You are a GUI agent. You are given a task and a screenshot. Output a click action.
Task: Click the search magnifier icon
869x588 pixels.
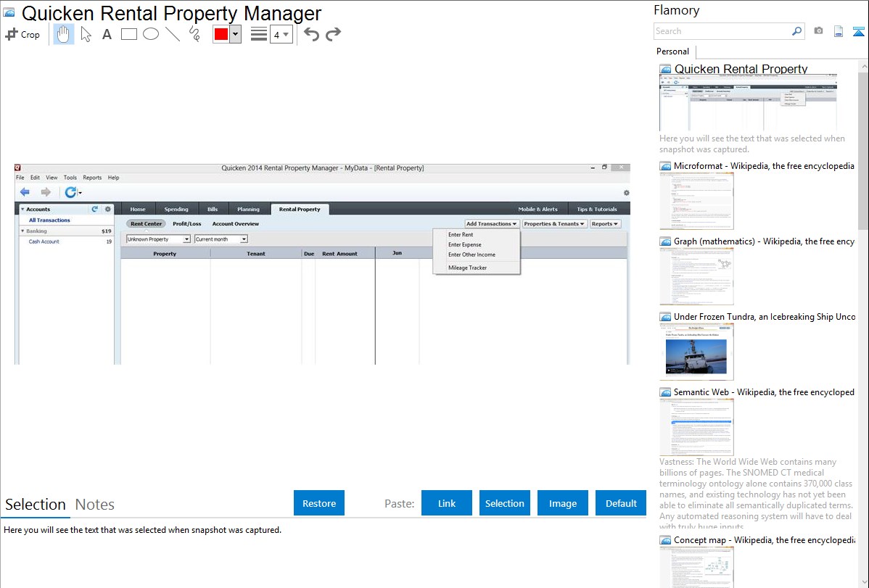[797, 31]
